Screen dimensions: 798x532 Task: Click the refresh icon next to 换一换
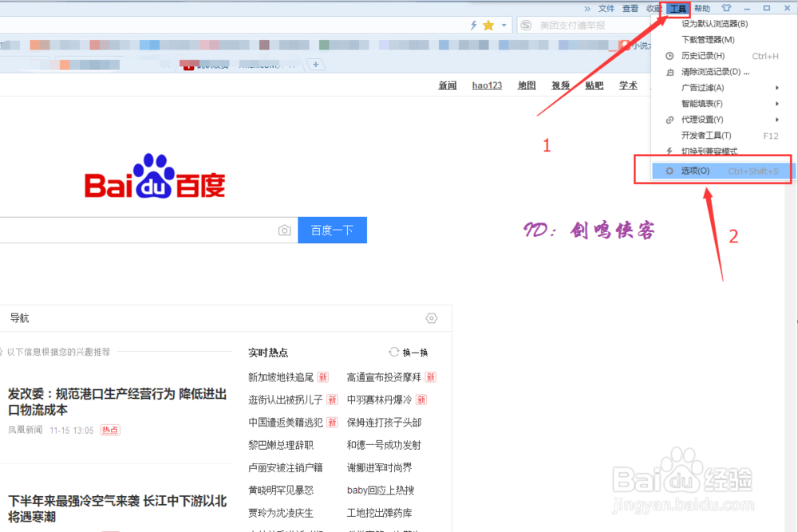(x=393, y=352)
